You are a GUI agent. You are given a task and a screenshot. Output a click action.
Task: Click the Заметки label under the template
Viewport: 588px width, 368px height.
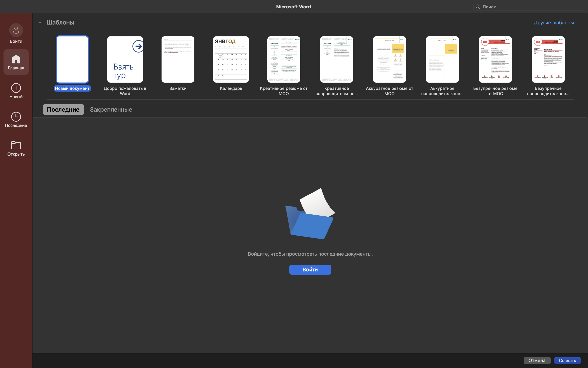178,88
